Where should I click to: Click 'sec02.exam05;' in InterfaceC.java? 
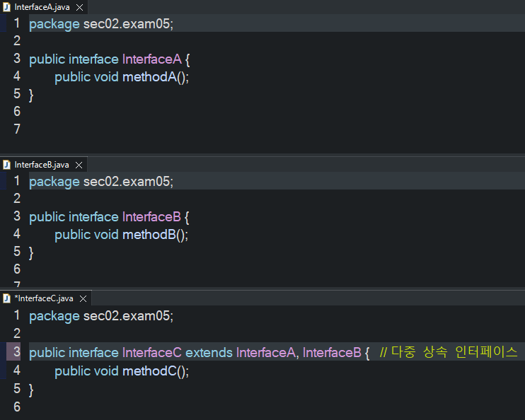point(128,316)
